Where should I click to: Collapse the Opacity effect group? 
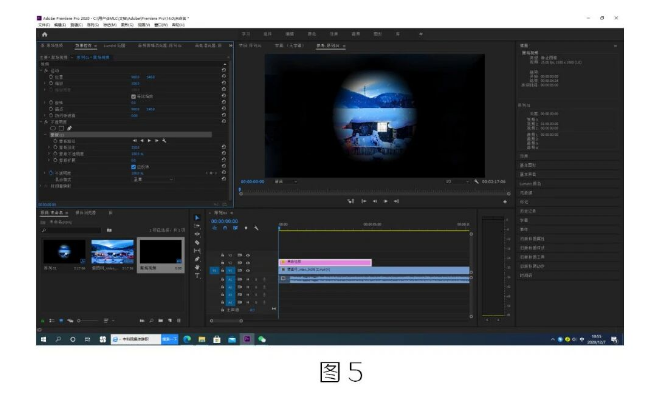pyautogui.click(x=41, y=122)
